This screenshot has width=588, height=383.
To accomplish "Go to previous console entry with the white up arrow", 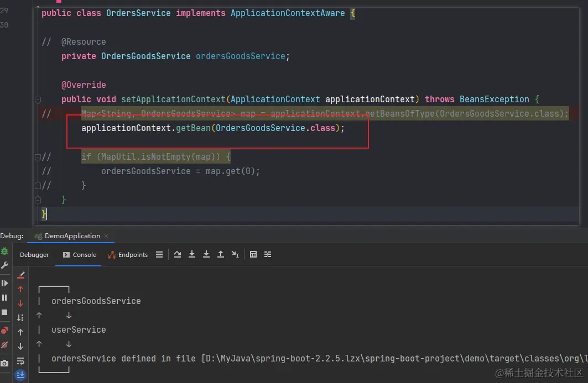I will 20,332.
